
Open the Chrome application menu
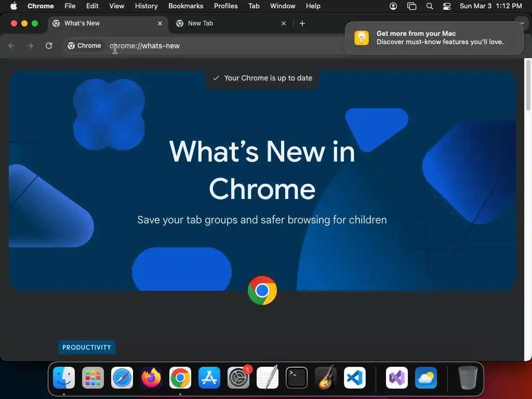[41, 6]
